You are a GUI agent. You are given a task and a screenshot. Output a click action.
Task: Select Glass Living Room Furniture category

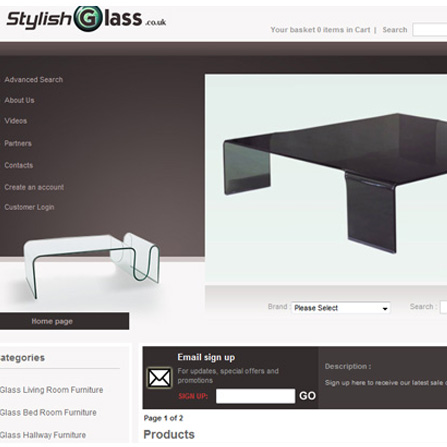[51, 390]
